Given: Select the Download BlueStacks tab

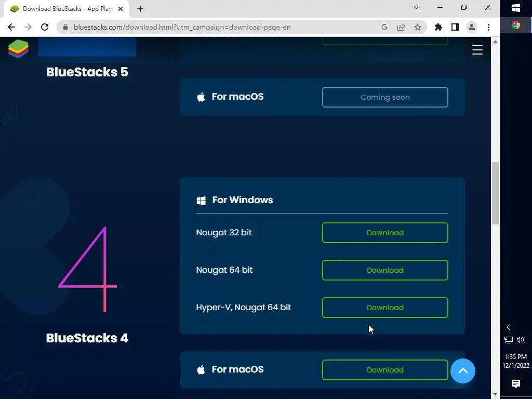Looking at the screenshot, I should coord(66,9).
